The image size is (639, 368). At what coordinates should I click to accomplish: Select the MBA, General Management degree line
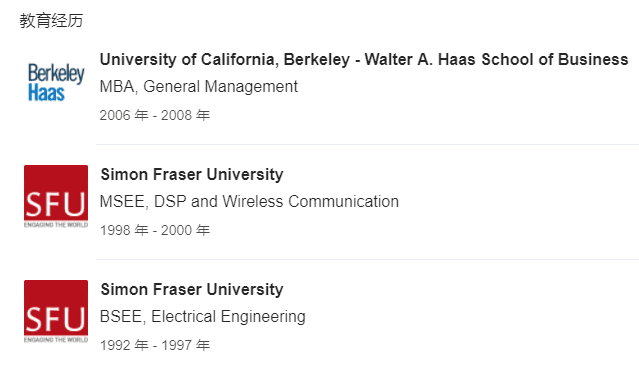pos(199,87)
